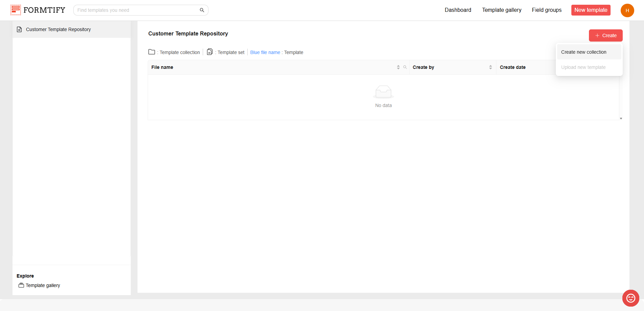Viewport: 644px width, 311px height.
Task: Open Customer Template Repository in sidebar
Action: tap(58, 29)
